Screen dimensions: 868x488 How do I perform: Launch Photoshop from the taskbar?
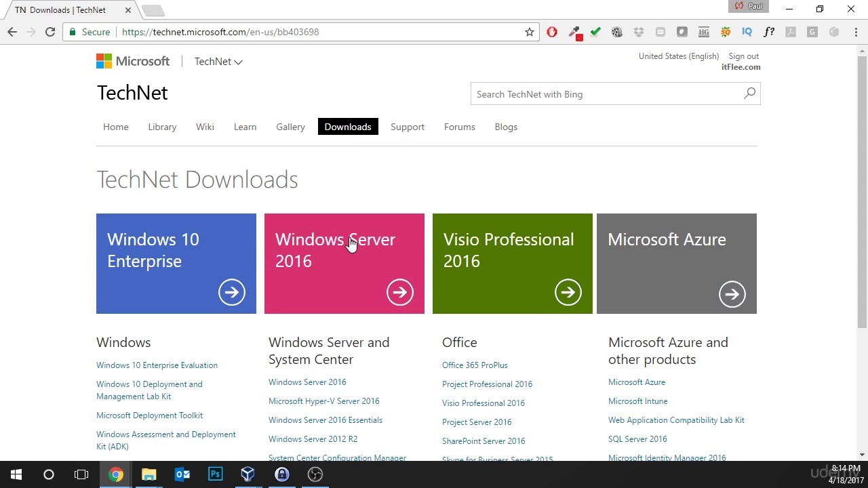[x=215, y=474]
